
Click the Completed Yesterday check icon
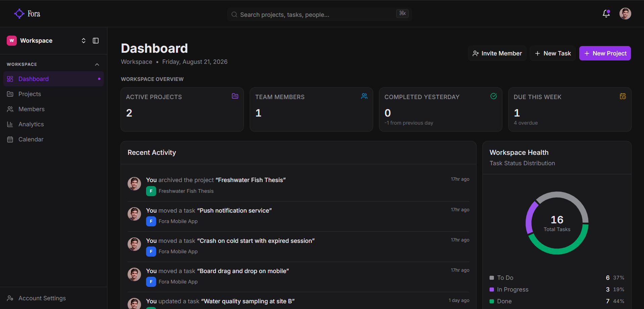pyautogui.click(x=494, y=96)
